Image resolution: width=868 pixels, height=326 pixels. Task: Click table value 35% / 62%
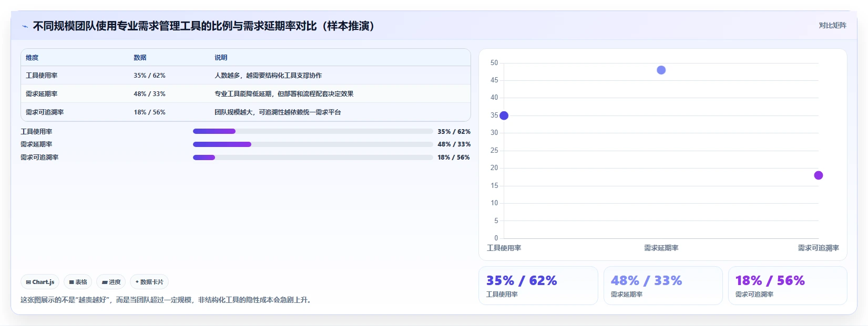tap(149, 76)
